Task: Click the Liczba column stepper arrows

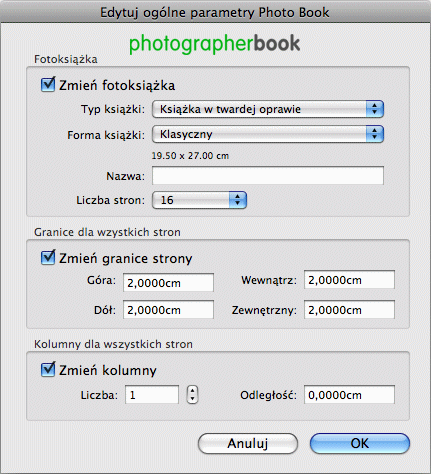Action: [x=192, y=395]
